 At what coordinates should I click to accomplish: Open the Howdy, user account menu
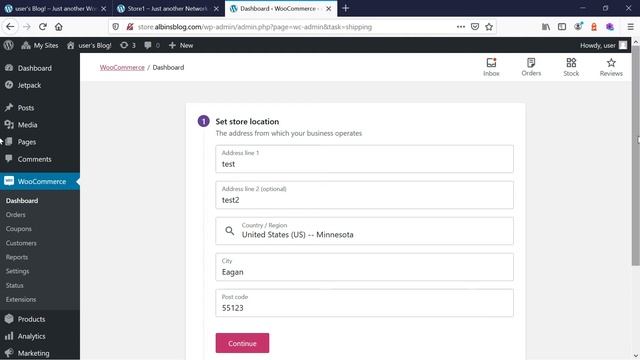603,45
